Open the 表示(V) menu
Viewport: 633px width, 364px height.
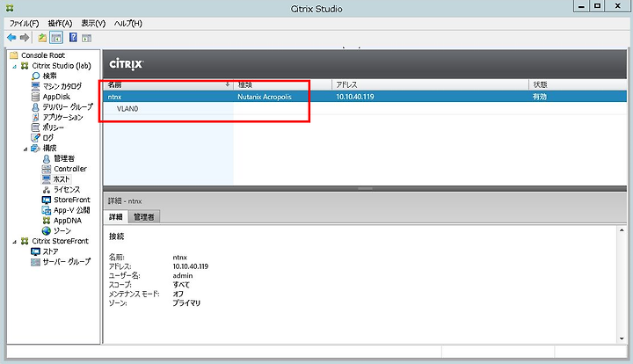(x=93, y=24)
